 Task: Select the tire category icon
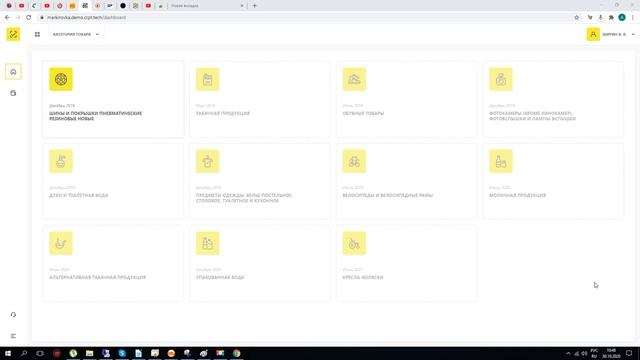coord(61,79)
